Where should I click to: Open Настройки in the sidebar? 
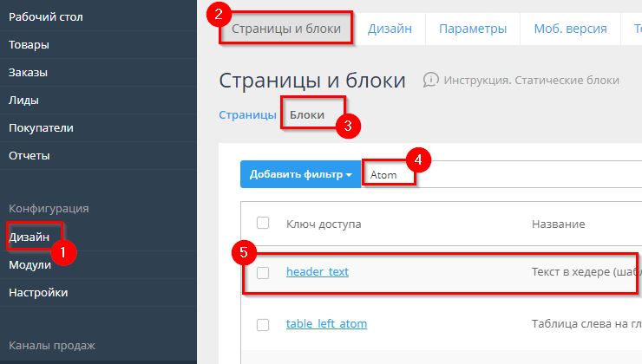(x=38, y=293)
